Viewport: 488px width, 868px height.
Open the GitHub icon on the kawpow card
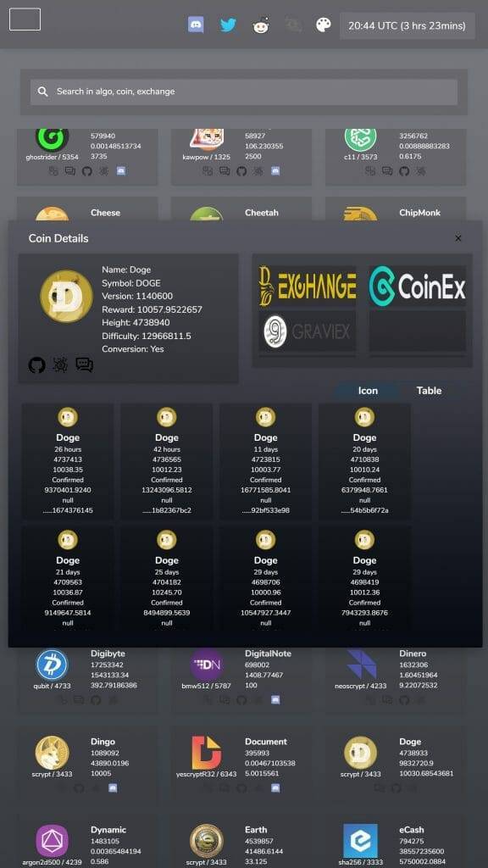click(x=241, y=171)
